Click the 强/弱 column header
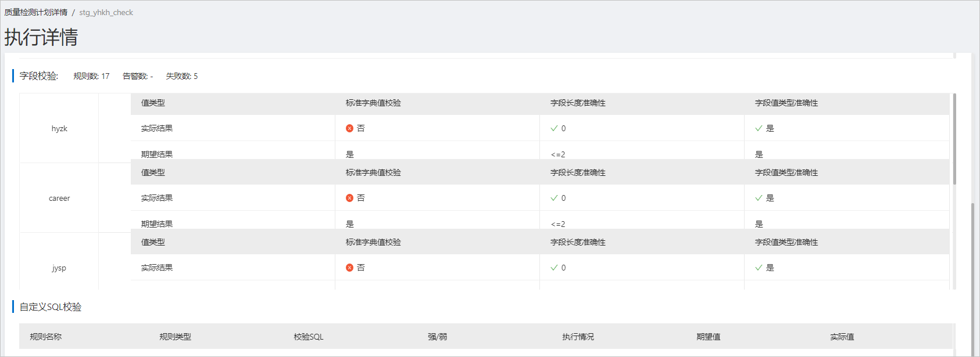 [438, 337]
